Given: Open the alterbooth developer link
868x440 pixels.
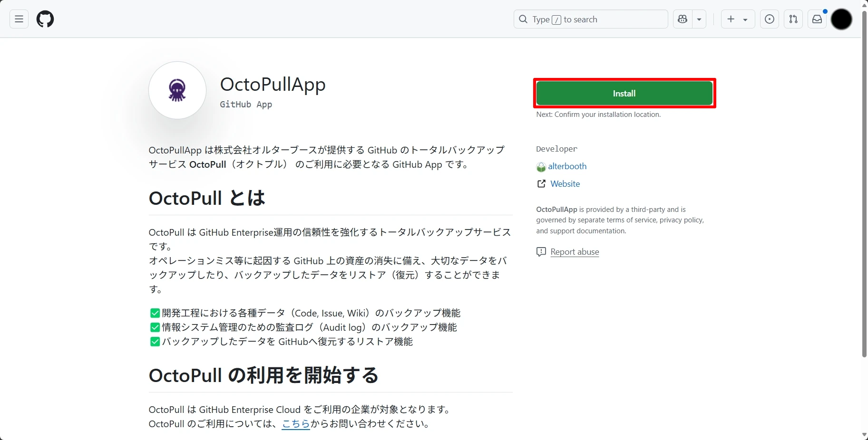Looking at the screenshot, I should tap(567, 166).
